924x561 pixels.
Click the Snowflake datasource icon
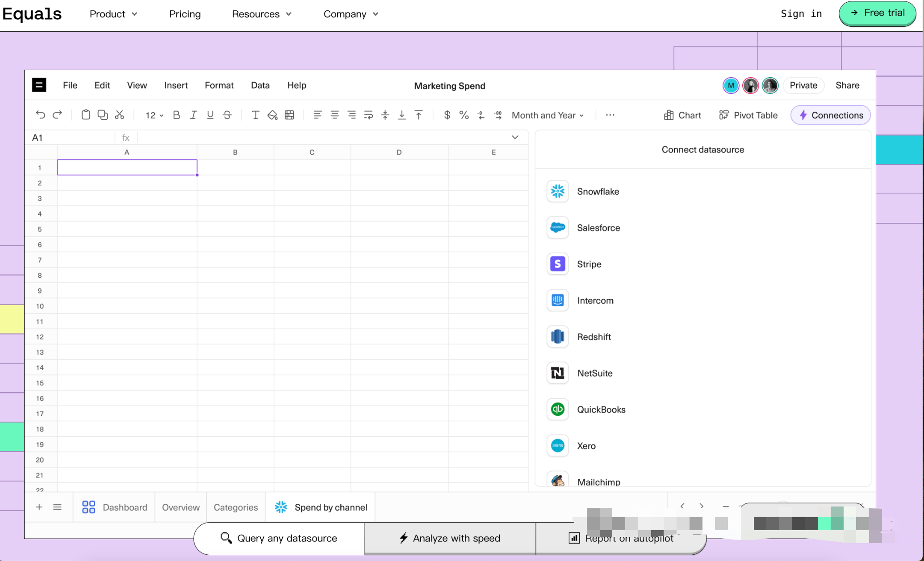(x=557, y=191)
